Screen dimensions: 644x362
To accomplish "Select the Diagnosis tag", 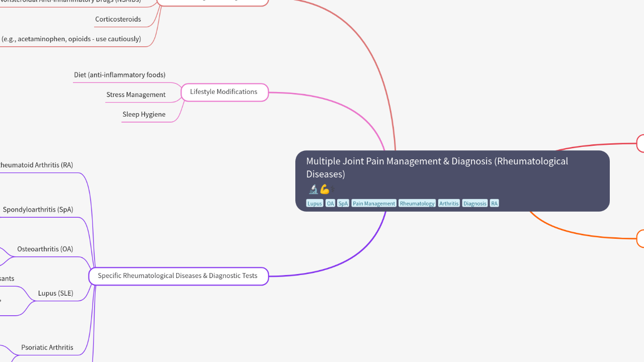I will (475, 203).
